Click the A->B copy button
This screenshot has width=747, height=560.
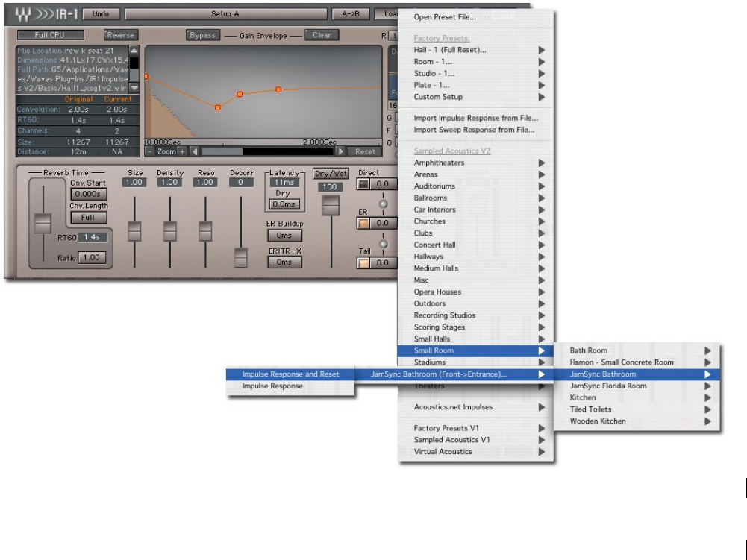coord(351,14)
